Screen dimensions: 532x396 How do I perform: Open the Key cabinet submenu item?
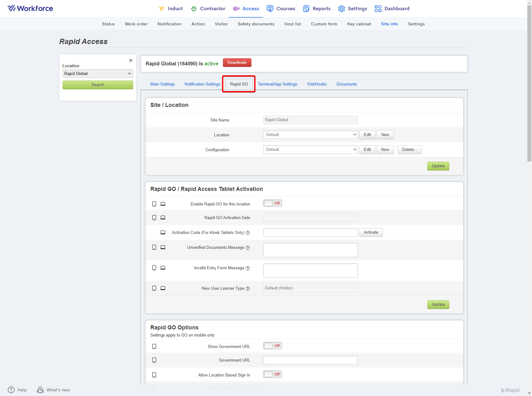[x=359, y=24]
